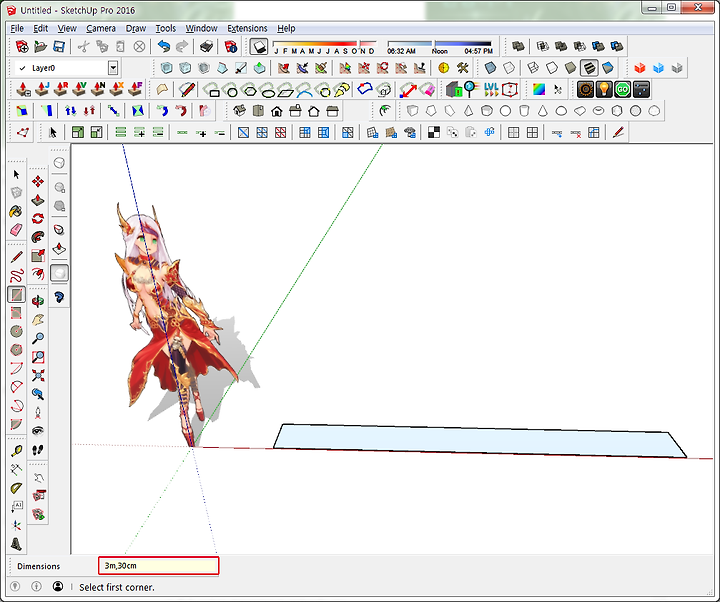720x602 pixels.
Task: Click the green GO render button
Action: [x=623, y=89]
